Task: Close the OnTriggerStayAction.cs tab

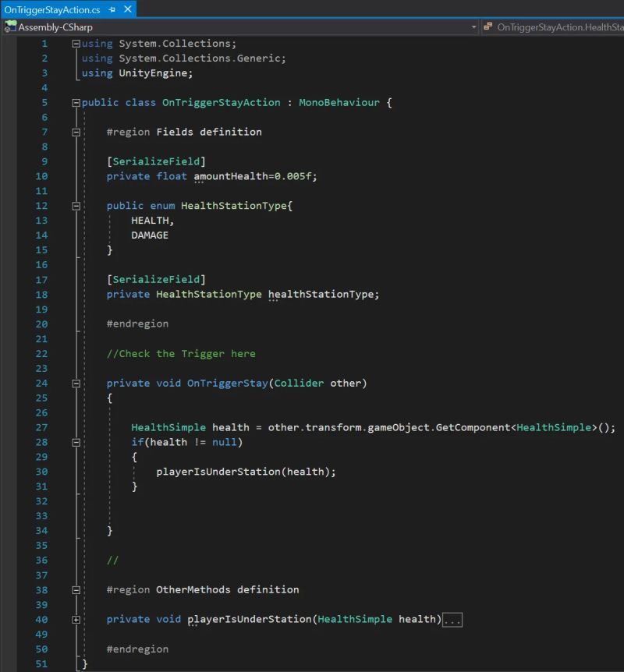Action: click(x=127, y=10)
